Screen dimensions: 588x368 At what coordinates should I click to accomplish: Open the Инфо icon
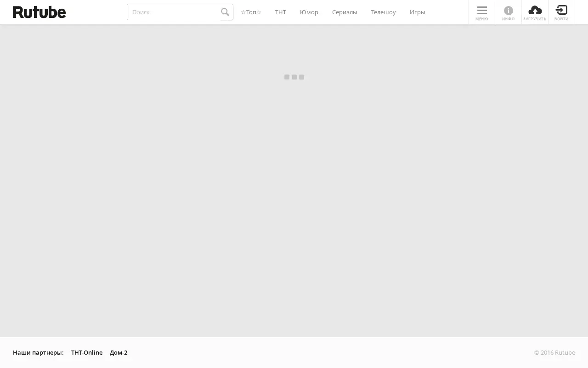(509, 10)
